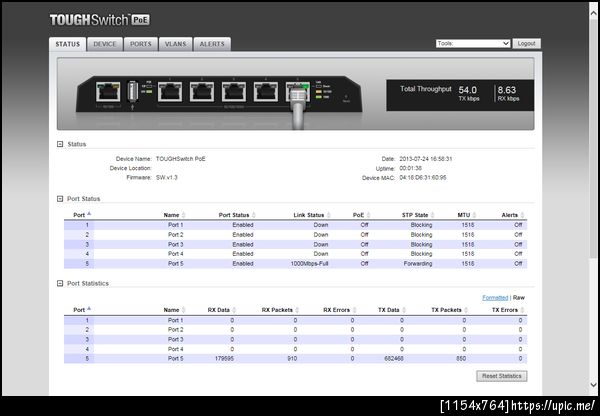Image resolution: width=600 pixels, height=416 pixels.
Task: Click Port 5 RX Data value 179595
Action: 224,359
